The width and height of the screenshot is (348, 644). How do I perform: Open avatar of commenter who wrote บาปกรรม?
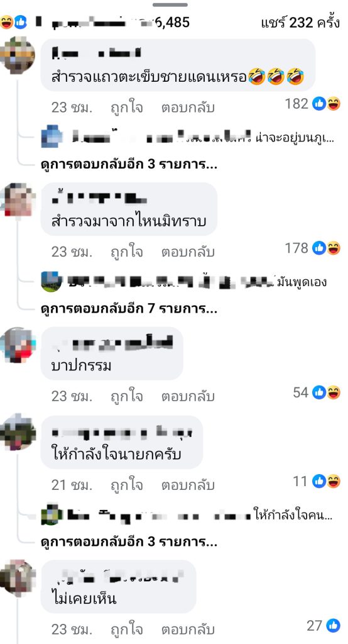pyautogui.click(x=18, y=345)
